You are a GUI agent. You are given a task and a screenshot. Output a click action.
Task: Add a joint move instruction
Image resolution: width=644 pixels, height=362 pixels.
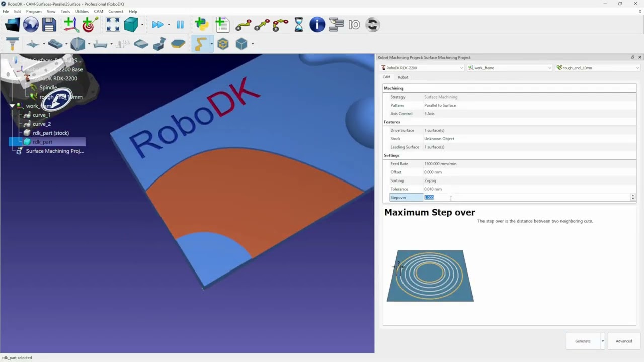(x=244, y=25)
